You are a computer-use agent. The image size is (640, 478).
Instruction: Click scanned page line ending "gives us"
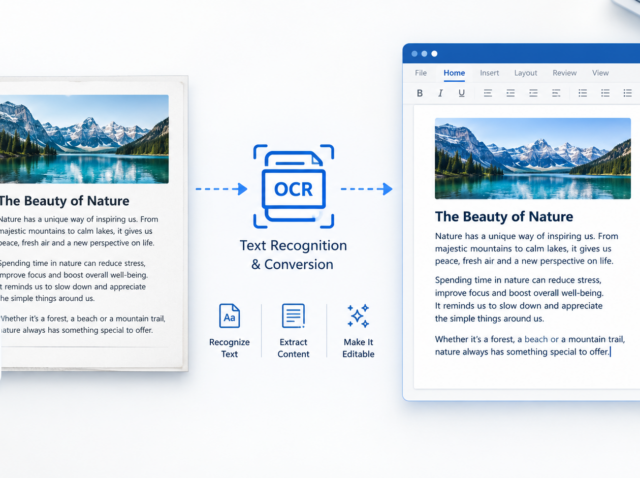76,231
